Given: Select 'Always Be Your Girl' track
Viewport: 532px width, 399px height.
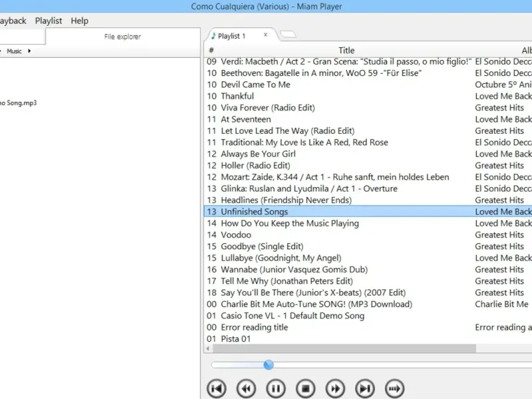Looking at the screenshot, I should [368, 154].
